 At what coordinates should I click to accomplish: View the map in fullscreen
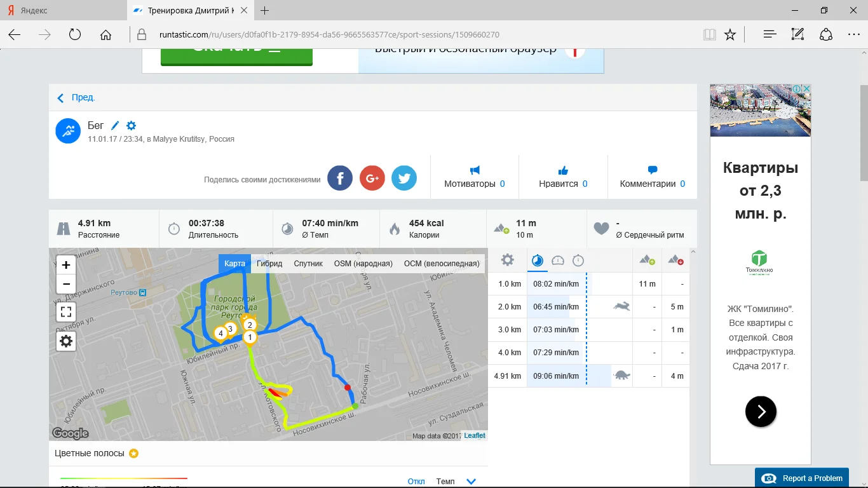point(66,311)
